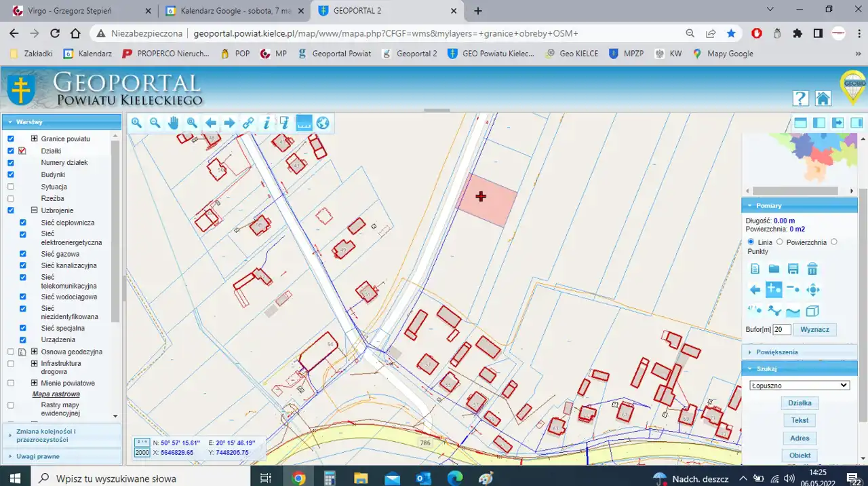Viewport: 868px width, 486px height.
Task: Go to previous map view arrow
Action: pyautogui.click(x=211, y=123)
